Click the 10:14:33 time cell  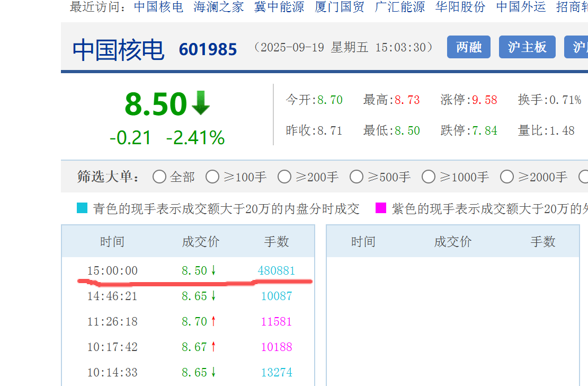point(112,373)
